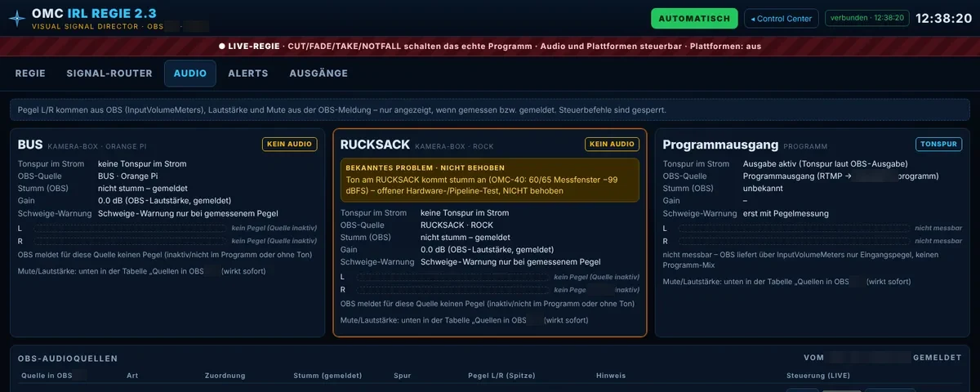Click 'unbekannt' Stumm value on Programmausgang
The width and height of the screenshot is (980, 392).
764,189
